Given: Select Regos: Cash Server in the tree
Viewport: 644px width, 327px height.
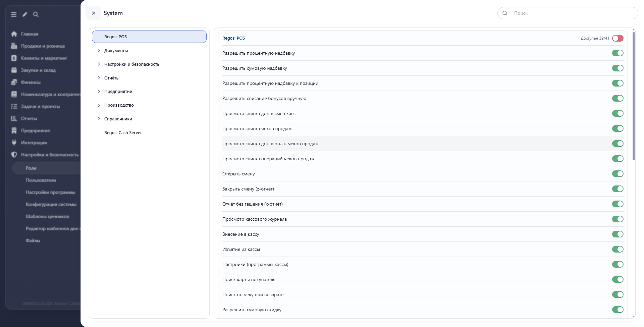Looking at the screenshot, I should 149,132.
